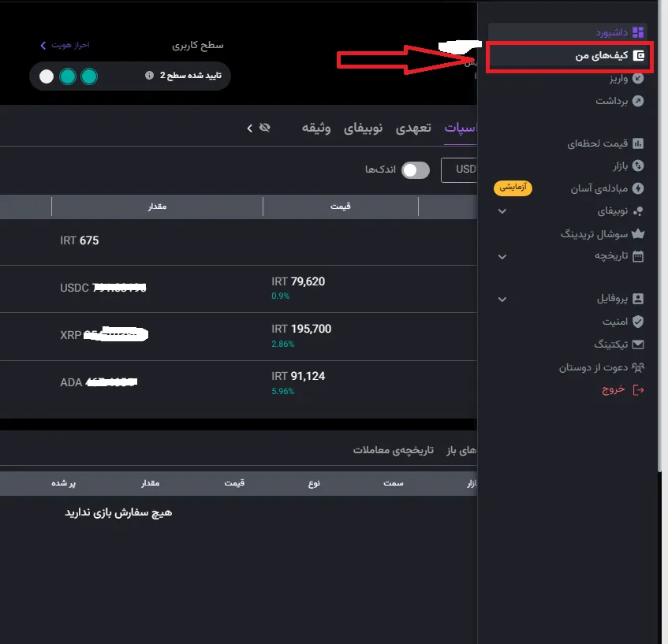Toggle the اندک‌ها small balances switch
Screen dimensions: 668x644
(x=414, y=169)
